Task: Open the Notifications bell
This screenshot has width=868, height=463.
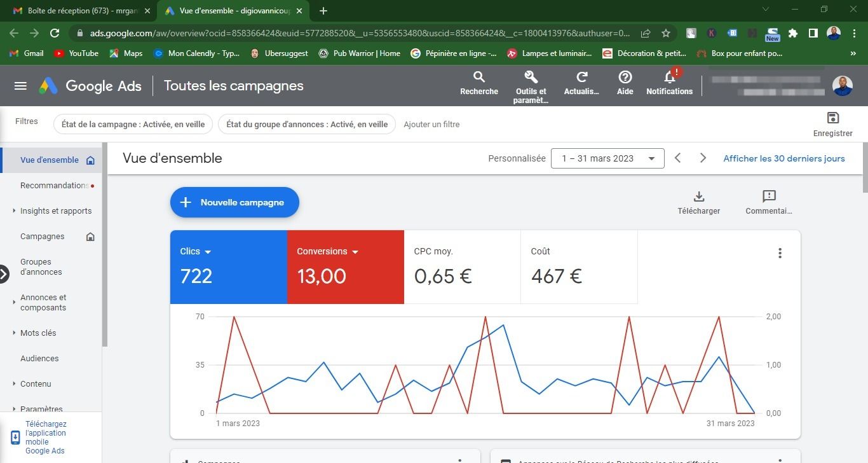Action: 670,83
